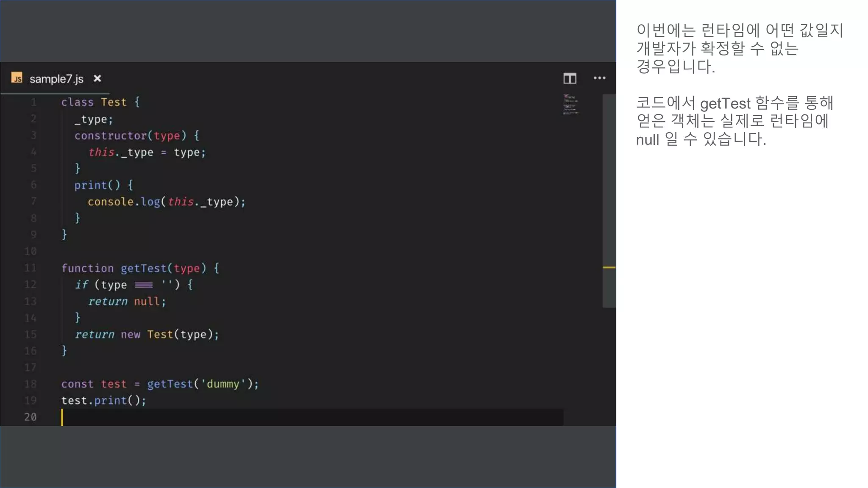Viewport: 868px width, 488px height.
Task: Open the more actions ellipsis menu
Action: click(599, 78)
